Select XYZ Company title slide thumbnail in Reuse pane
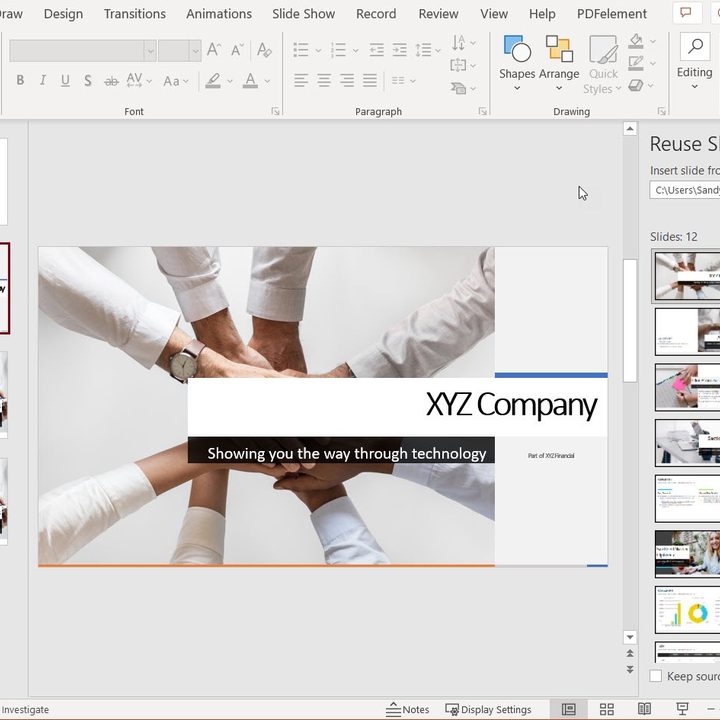Screen dimensions: 720x720 click(x=687, y=275)
